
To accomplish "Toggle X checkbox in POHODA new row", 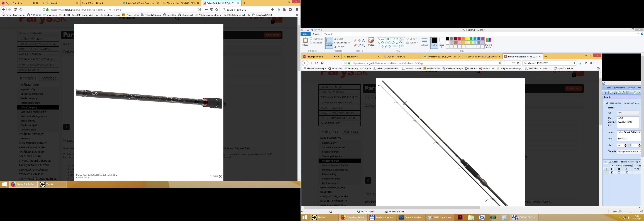I will click(612, 173).
